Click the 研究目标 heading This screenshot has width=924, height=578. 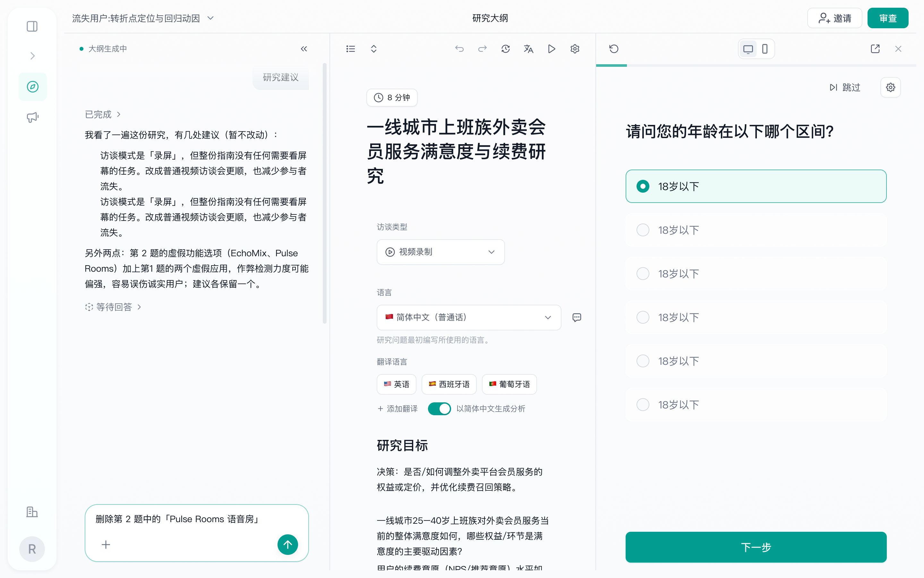pyautogui.click(x=402, y=445)
